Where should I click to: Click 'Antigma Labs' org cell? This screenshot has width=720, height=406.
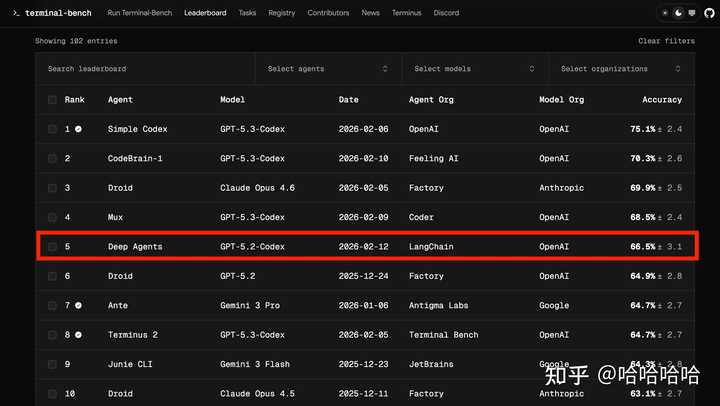[439, 305]
